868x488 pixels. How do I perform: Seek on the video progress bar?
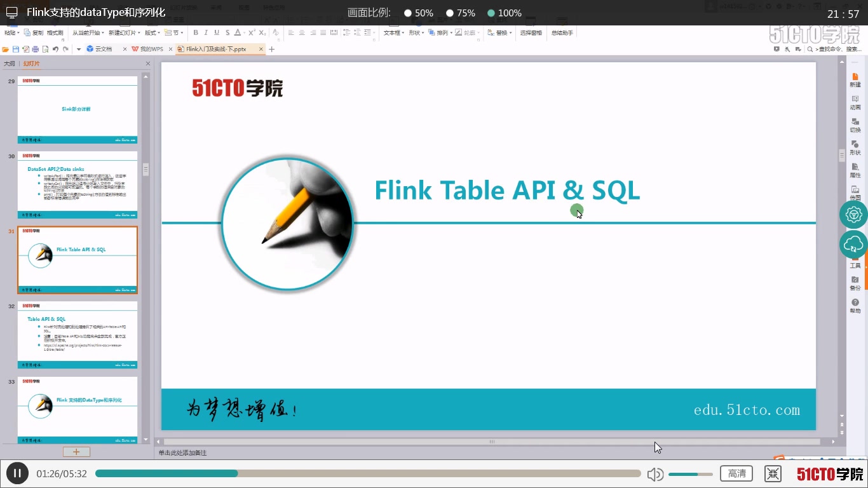tap(368, 473)
